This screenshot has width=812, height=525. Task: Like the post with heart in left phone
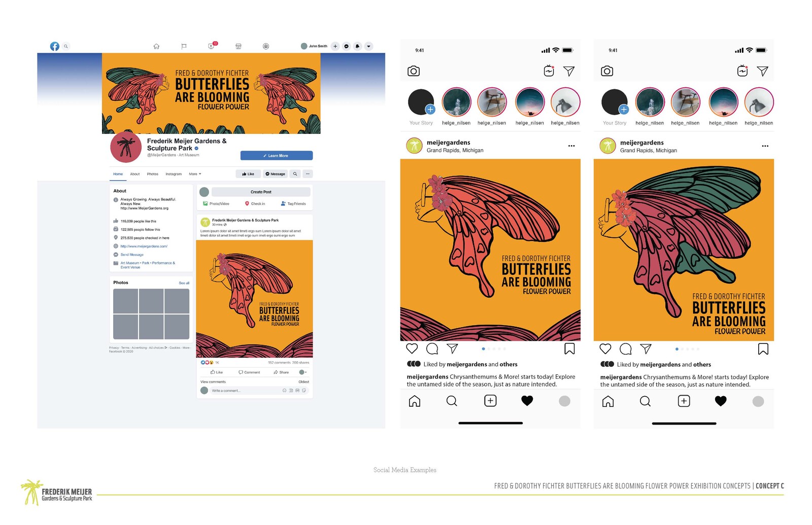click(x=412, y=348)
